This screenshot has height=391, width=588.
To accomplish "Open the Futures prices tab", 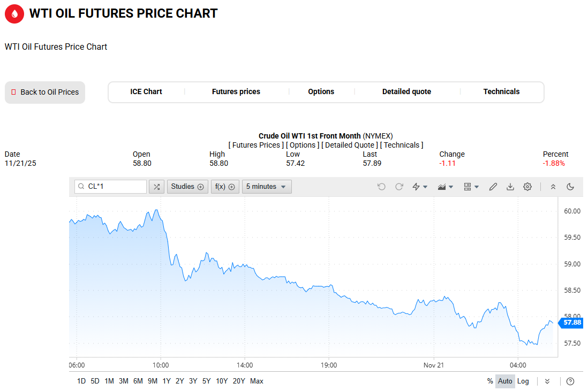I will pos(236,91).
